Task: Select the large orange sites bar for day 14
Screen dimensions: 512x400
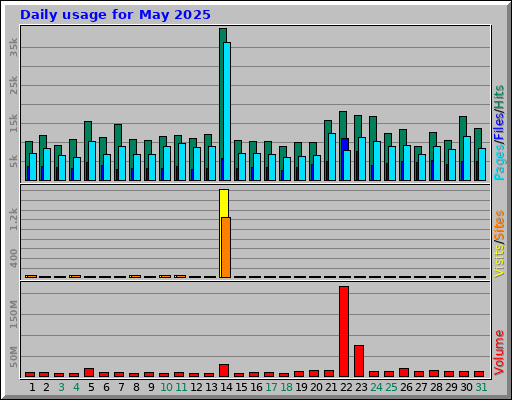Action: pyautogui.click(x=226, y=247)
